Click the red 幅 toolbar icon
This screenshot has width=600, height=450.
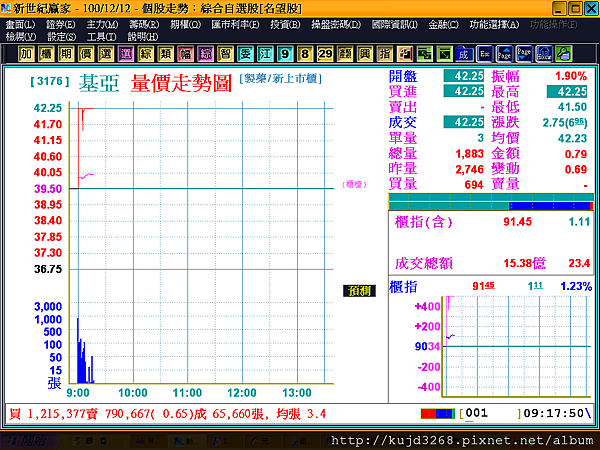185,54
